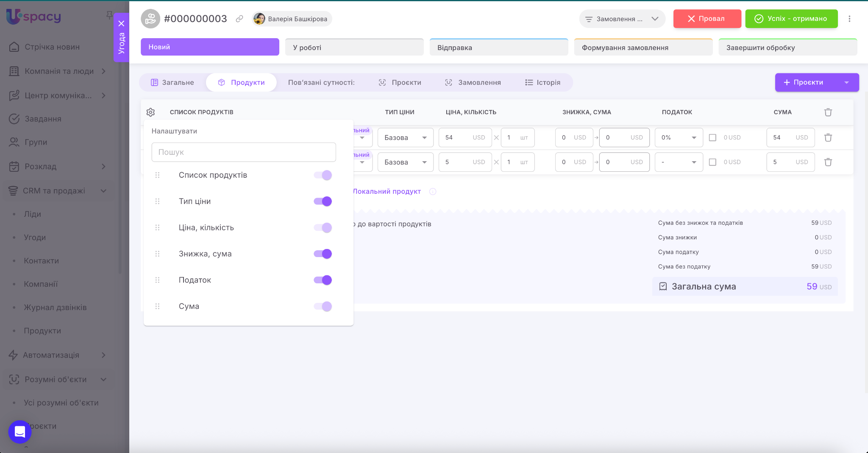Check the tax checkbox in the first row
868x453 pixels.
(712, 137)
